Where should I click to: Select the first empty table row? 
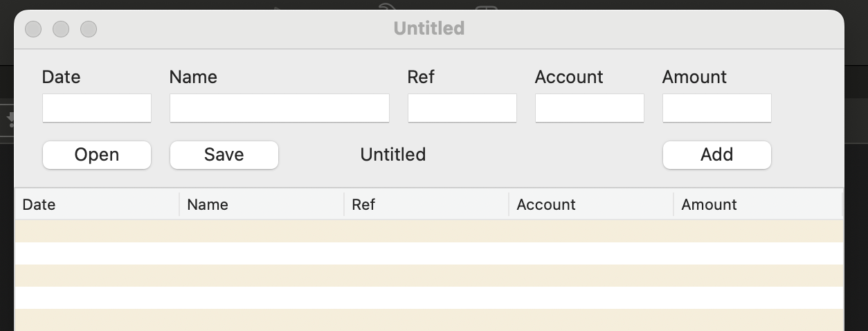[x=429, y=231]
